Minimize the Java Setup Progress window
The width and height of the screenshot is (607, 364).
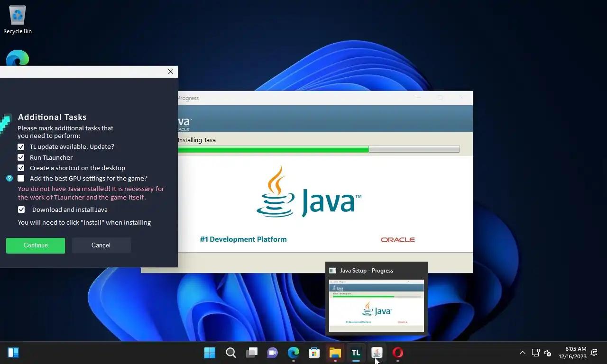[418, 98]
